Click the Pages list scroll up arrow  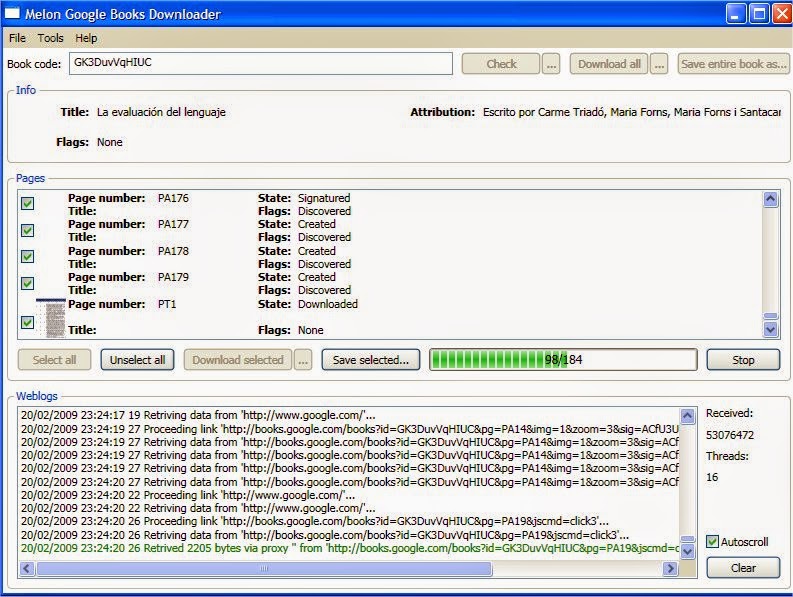[770, 199]
